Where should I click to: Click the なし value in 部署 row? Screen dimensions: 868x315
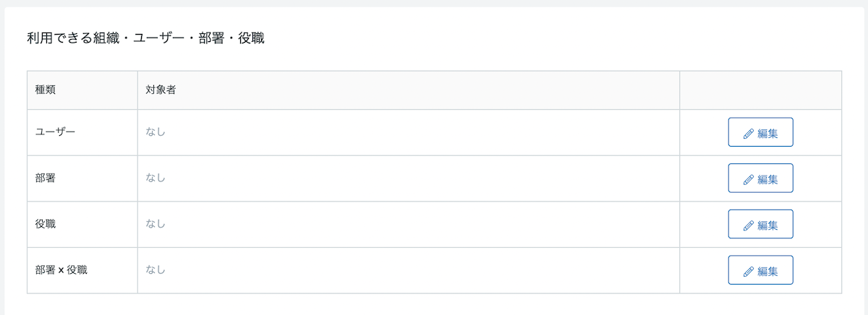click(156, 178)
